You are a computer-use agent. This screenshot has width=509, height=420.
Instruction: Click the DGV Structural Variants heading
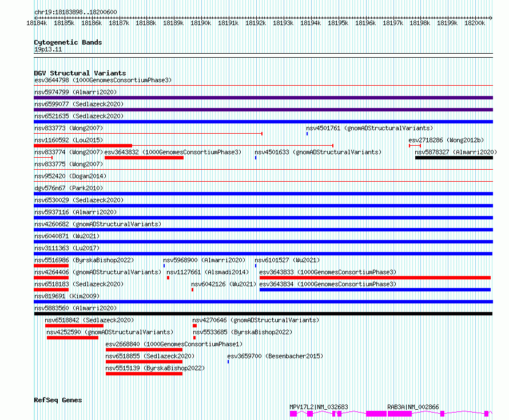point(80,73)
